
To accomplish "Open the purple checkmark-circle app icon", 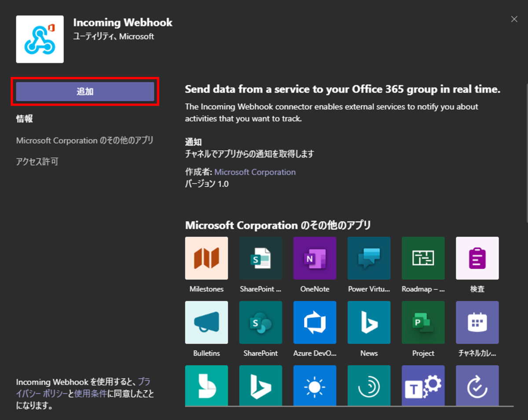I will (x=477, y=385).
